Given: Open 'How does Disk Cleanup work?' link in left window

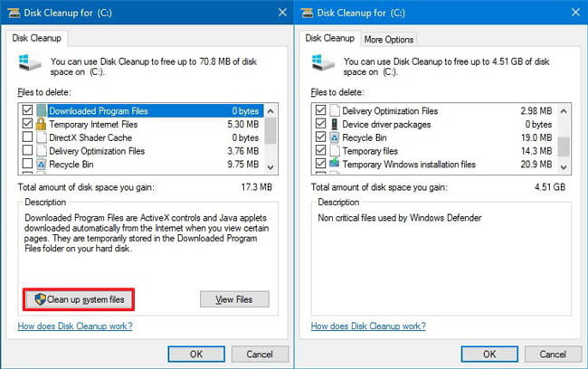Looking at the screenshot, I should [x=75, y=326].
